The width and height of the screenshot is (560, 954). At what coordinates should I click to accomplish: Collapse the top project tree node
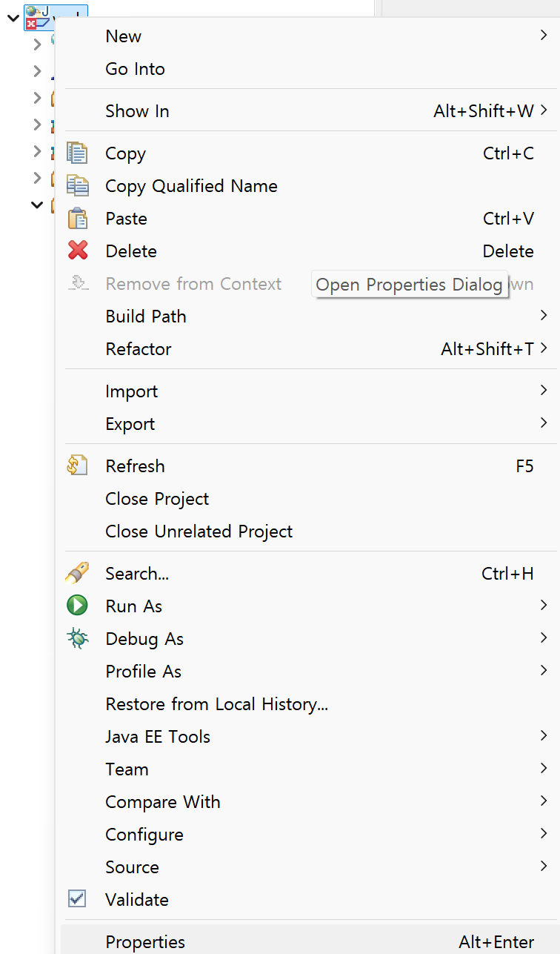[13, 16]
